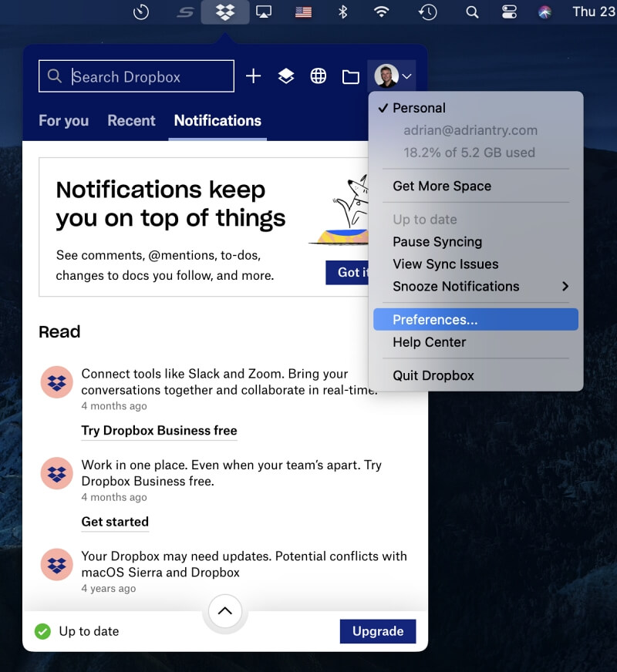
Task: Open Preferences... from the account menu
Action: [x=476, y=320]
